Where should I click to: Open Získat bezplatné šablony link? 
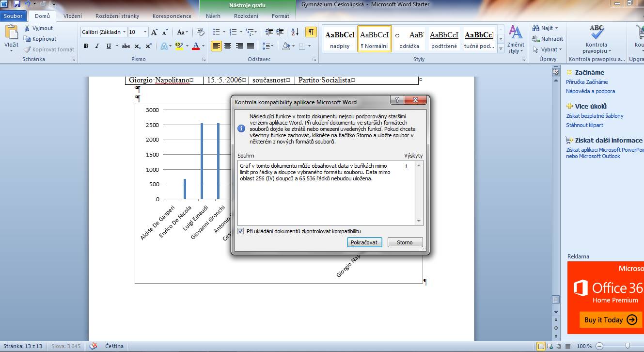595,116
